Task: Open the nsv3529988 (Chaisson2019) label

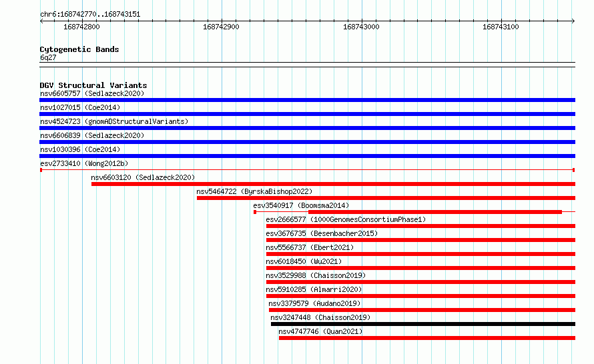Action: click(316, 275)
